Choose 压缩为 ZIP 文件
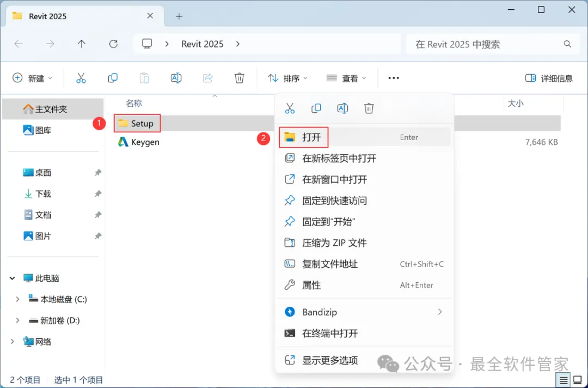The image size is (588, 388). (364, 243)
